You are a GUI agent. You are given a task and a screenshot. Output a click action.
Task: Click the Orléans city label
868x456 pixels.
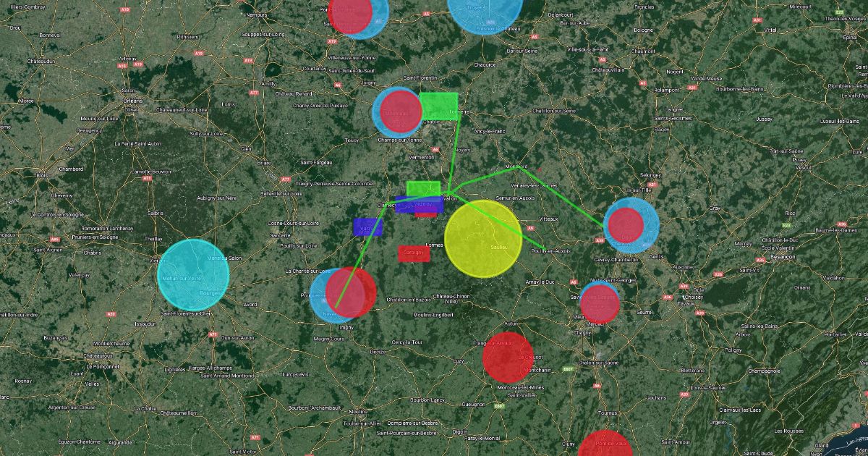pos(132,100)
